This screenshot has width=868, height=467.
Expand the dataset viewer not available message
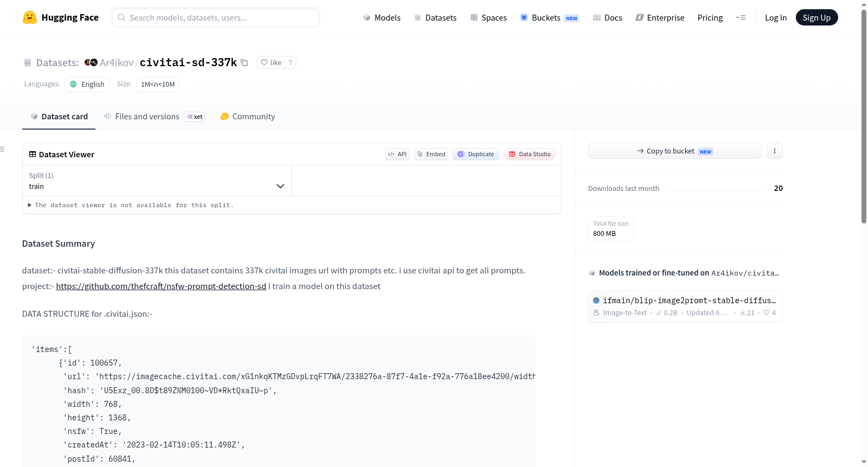point(130,205)
